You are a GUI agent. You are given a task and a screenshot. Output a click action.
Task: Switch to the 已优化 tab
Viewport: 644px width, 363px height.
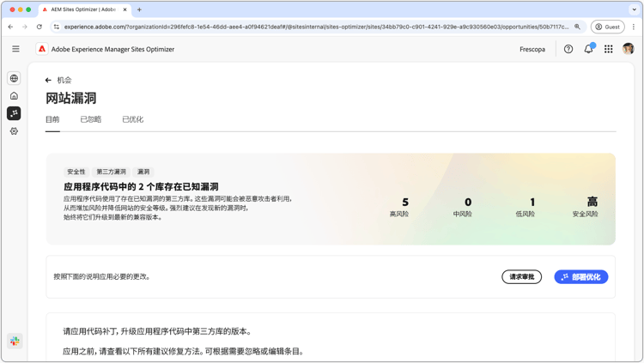(x=132, y=119)
